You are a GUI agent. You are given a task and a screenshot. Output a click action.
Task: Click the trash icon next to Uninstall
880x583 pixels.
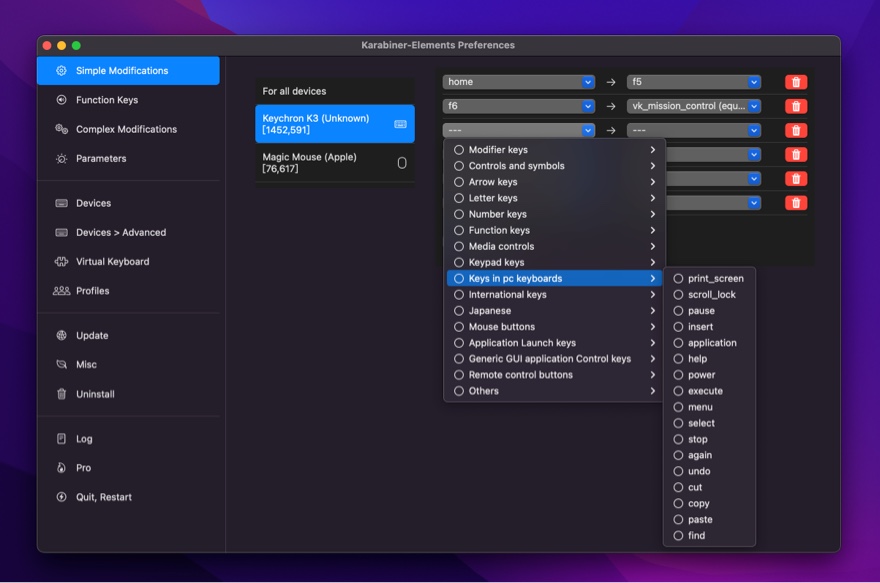[61, 394]
